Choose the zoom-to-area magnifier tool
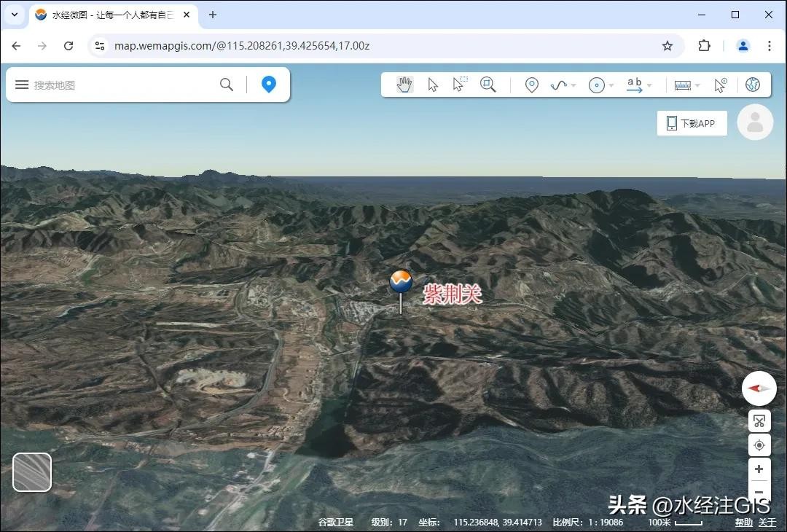Screen dimensions: 787x532 tap(488, 85)
